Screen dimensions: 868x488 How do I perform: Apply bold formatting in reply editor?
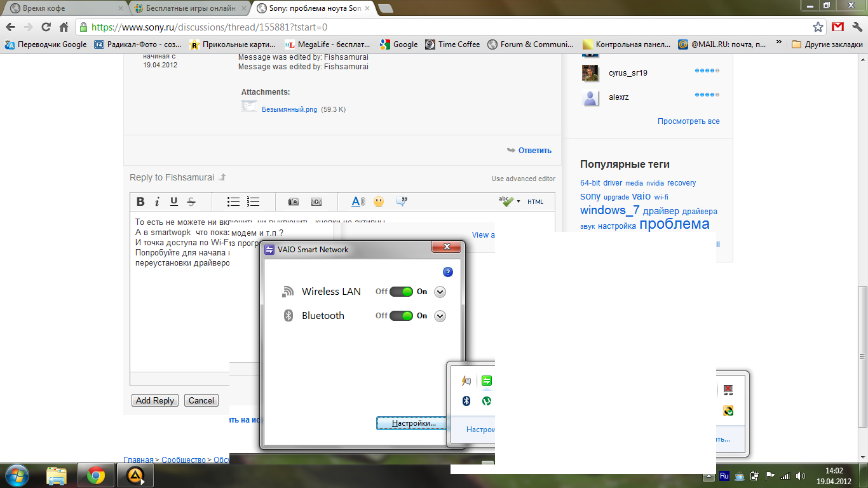click(x=141, y=202)
